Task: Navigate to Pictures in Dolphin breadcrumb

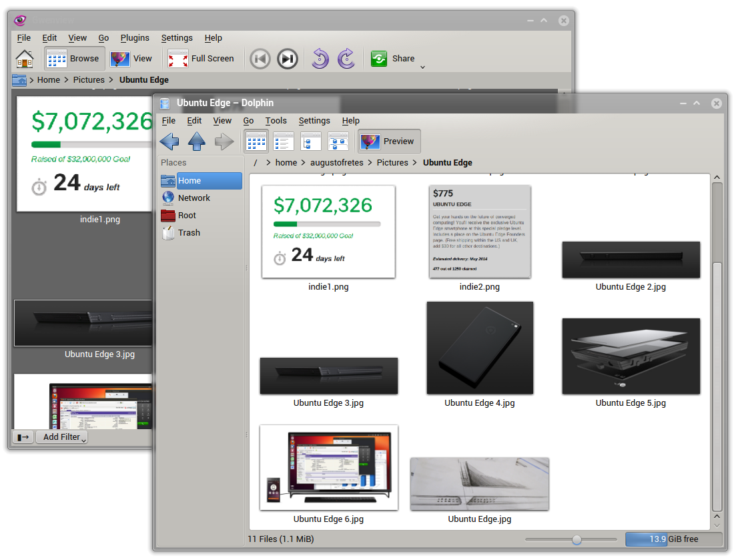Action: (392, 163)
